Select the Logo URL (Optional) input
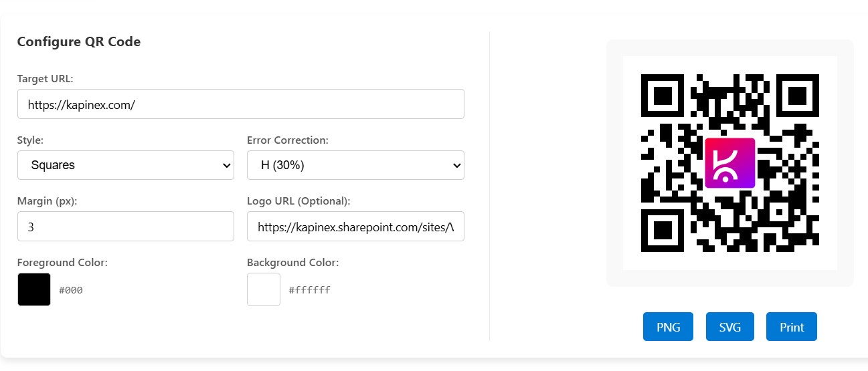868x371 pixels. point(355,227)
